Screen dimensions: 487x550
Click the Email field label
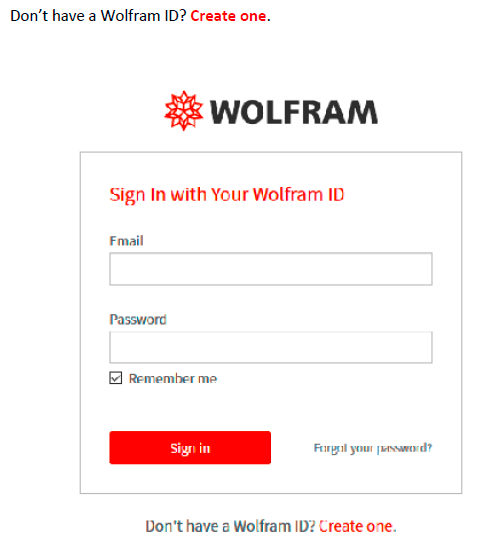(x=126, y=241)
